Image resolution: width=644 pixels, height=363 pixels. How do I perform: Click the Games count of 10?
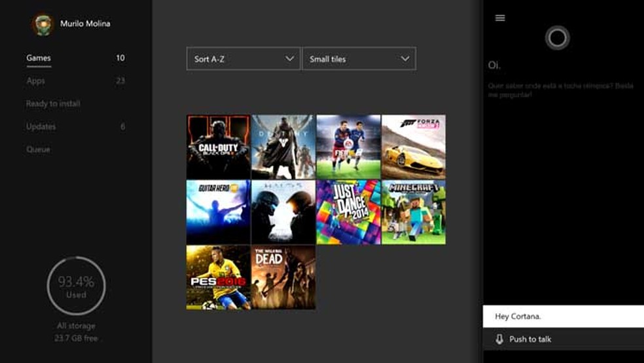(x=120, y=58)
